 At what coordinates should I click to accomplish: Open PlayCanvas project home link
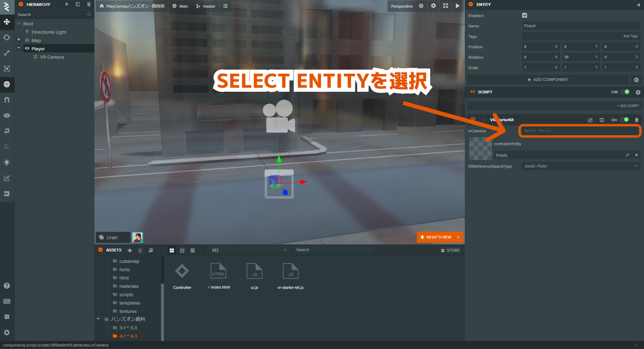132,6
